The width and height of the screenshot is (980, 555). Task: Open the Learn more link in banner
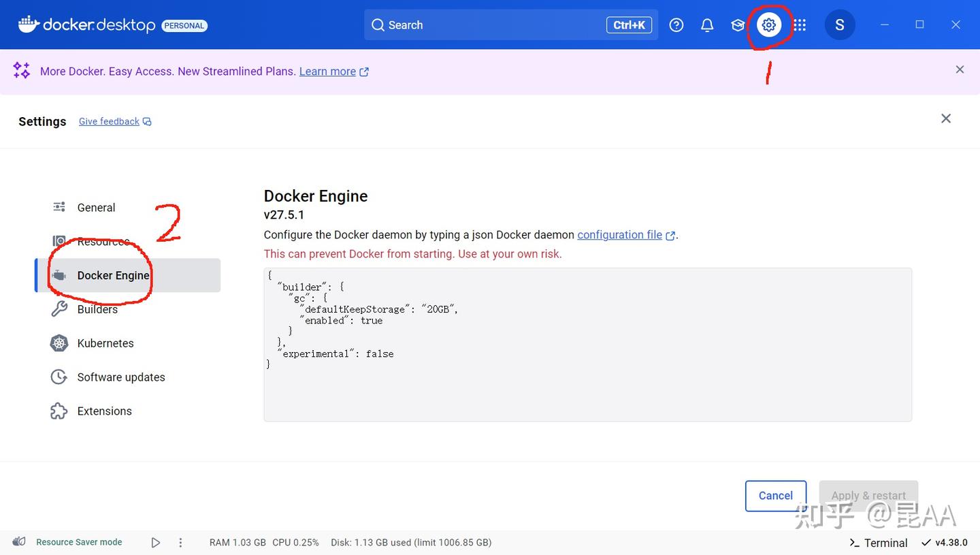click(x=327, y=72)
